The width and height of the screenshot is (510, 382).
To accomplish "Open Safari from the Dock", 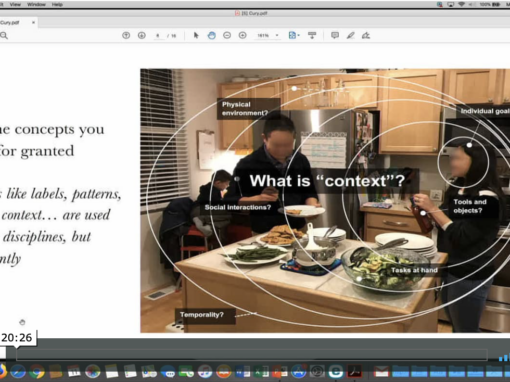I will tap(18, 371).
